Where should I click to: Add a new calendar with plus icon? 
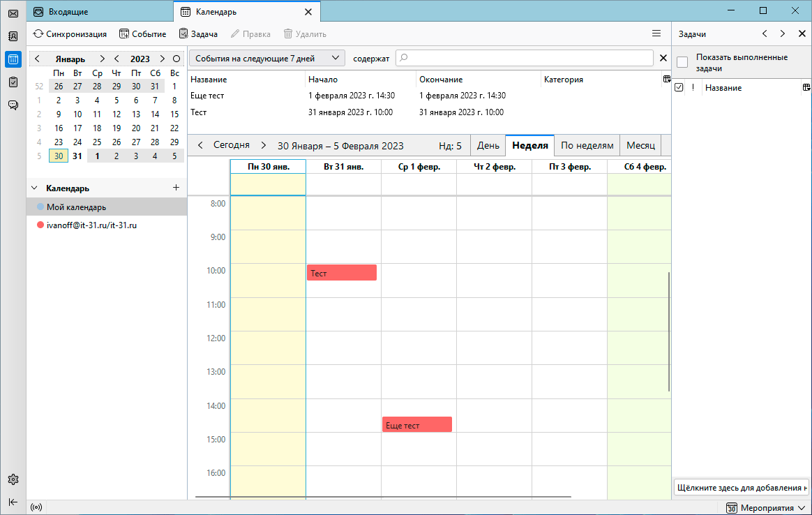pyautogui.click(x=176, y=188)
